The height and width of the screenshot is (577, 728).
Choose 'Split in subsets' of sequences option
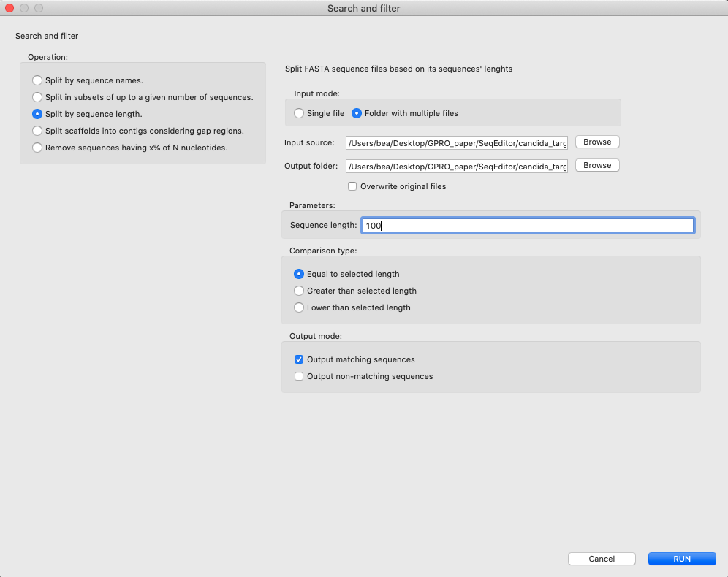37,97
